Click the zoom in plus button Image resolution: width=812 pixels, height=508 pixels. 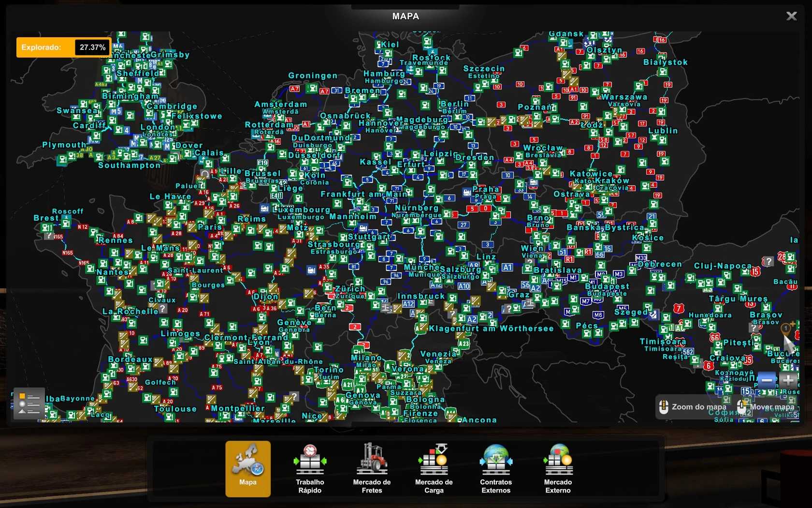point(788,380)
